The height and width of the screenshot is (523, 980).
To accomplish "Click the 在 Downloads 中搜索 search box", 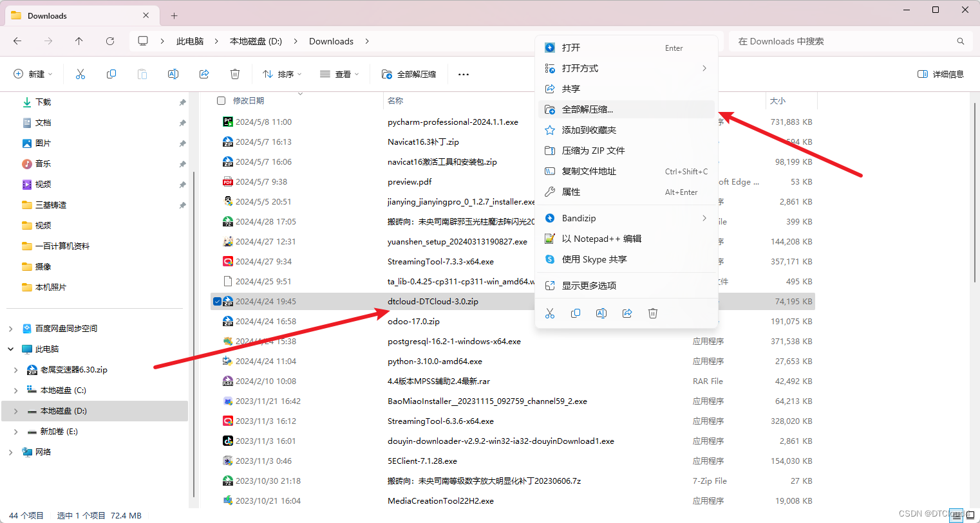I will 831,41.
